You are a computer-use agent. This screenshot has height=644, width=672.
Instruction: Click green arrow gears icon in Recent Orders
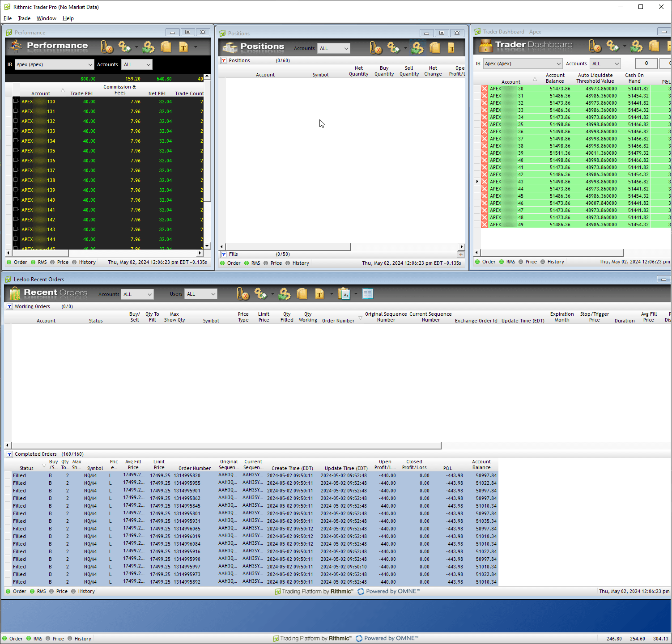point(285,294)
